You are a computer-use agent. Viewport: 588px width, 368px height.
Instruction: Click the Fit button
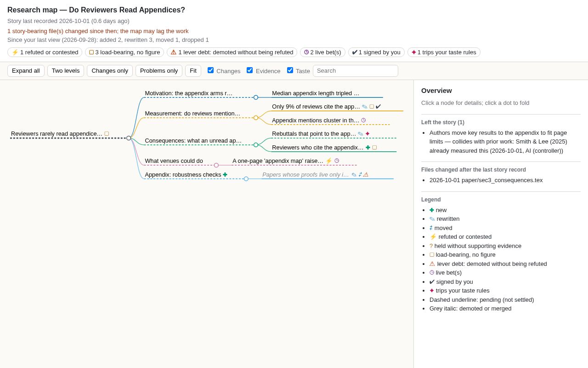193,71
